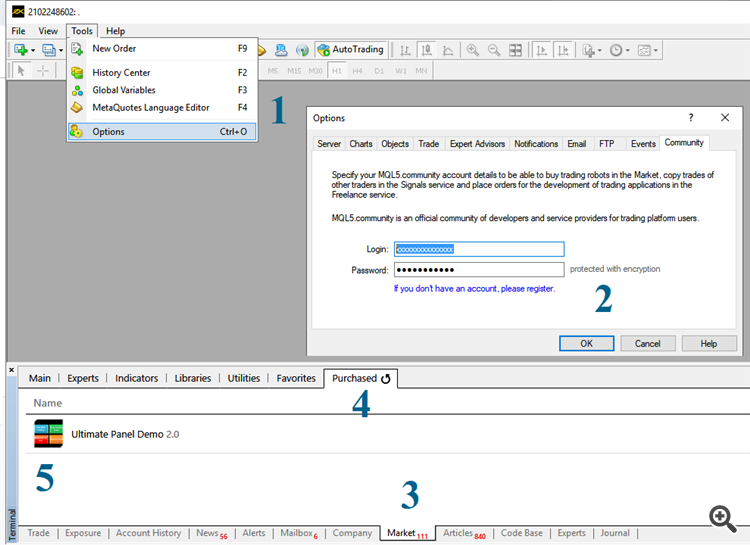
Task: Switch chart to bar chart
Action: tap(405, 50)
